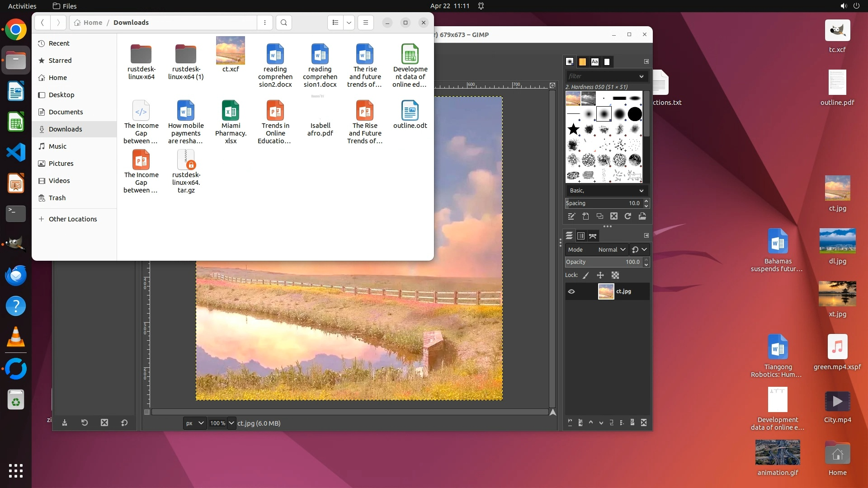Go to Other Locations in the sidebar

click(73, 219)
